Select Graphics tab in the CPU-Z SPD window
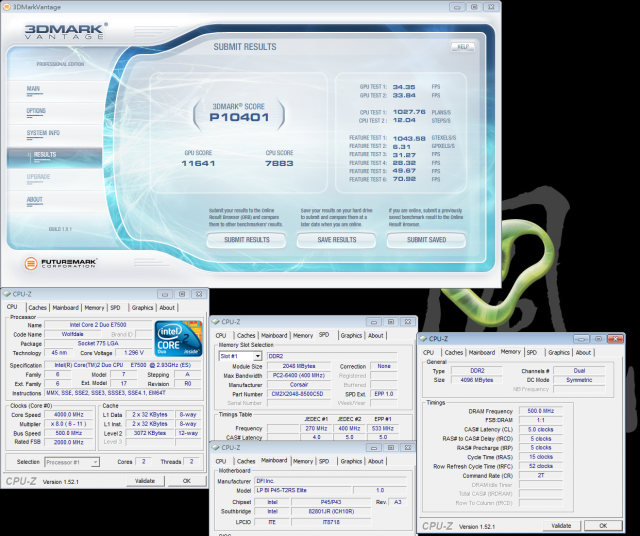640x536 pixels. 351,335
